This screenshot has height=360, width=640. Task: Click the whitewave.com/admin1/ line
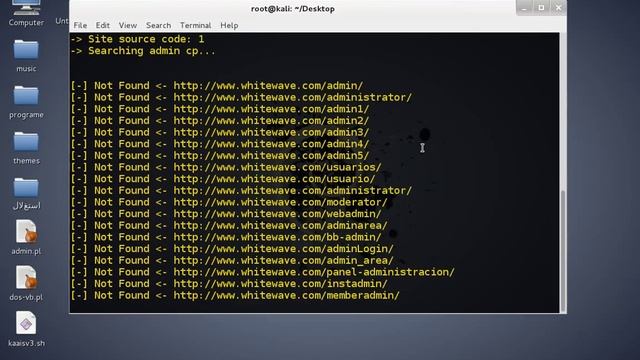(220, 109)
